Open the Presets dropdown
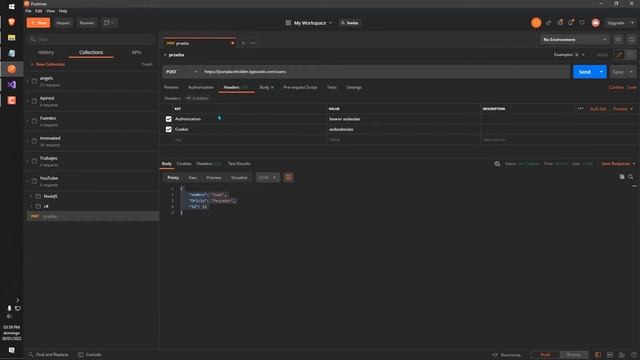 pyautogui.click(x=623, y=109)
